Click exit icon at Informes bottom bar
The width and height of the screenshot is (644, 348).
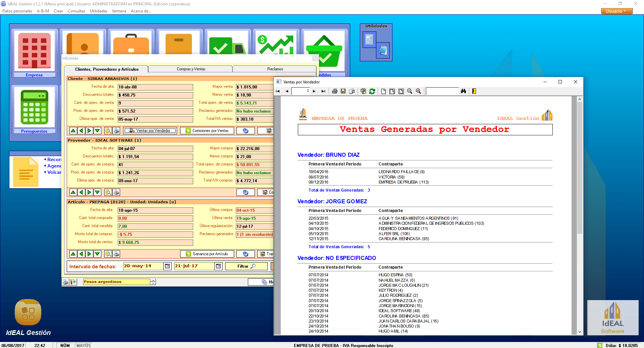point(73,282)
